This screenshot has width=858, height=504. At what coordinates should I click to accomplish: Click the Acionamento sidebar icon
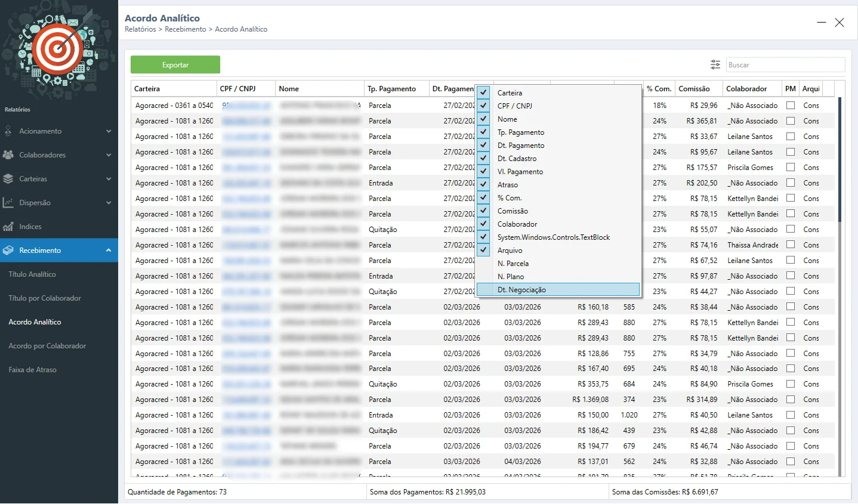click(8, 131)
